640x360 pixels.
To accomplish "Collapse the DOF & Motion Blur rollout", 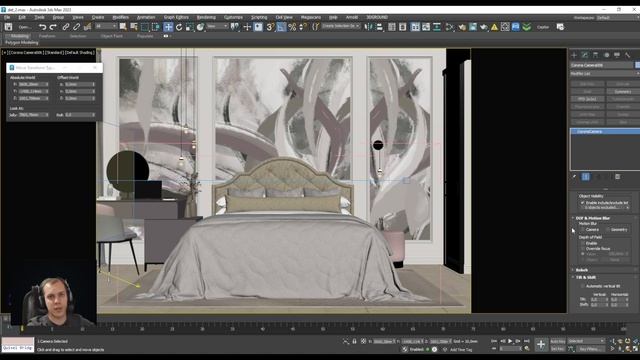I will click(592, 218).
